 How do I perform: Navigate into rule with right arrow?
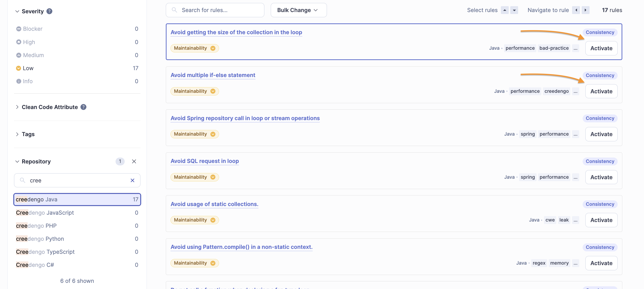[x=586, y=10]
